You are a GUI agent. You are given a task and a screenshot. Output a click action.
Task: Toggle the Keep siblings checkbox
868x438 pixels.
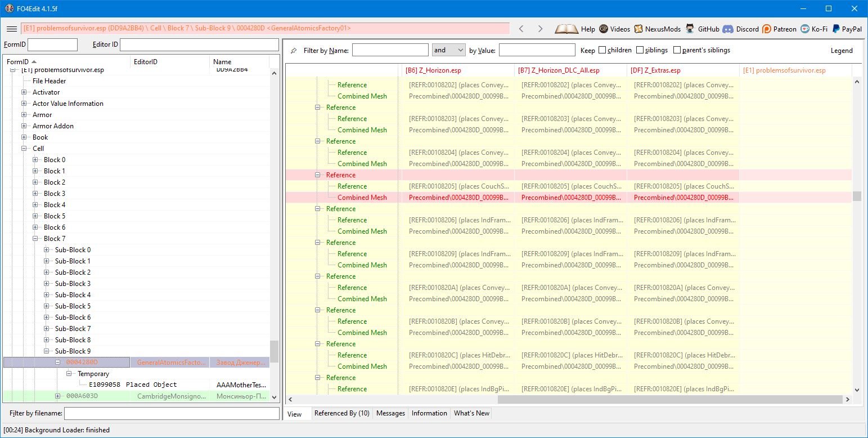pos(640,50)
